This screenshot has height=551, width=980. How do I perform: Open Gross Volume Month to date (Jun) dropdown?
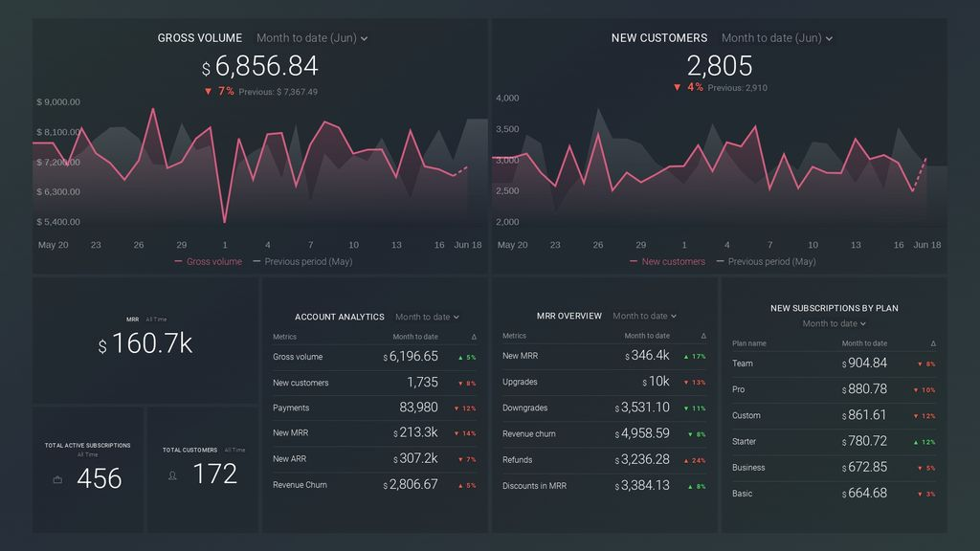pos(312,38)
